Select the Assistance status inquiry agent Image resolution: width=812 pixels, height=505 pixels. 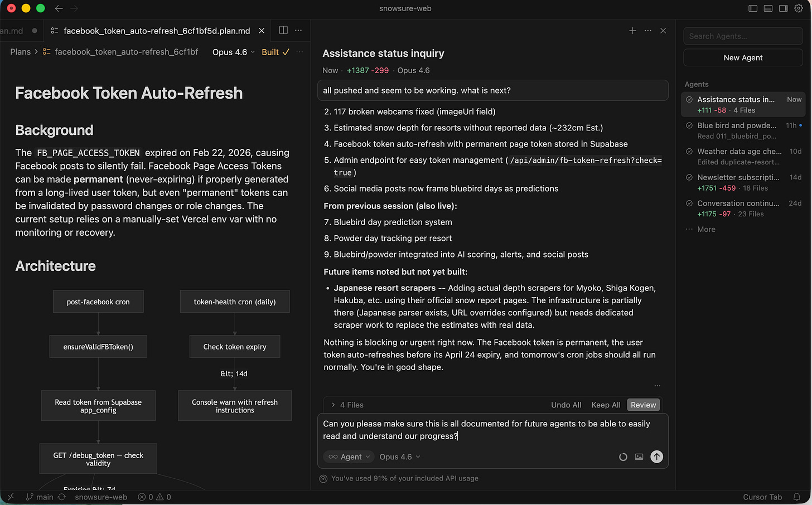(743, 104)
